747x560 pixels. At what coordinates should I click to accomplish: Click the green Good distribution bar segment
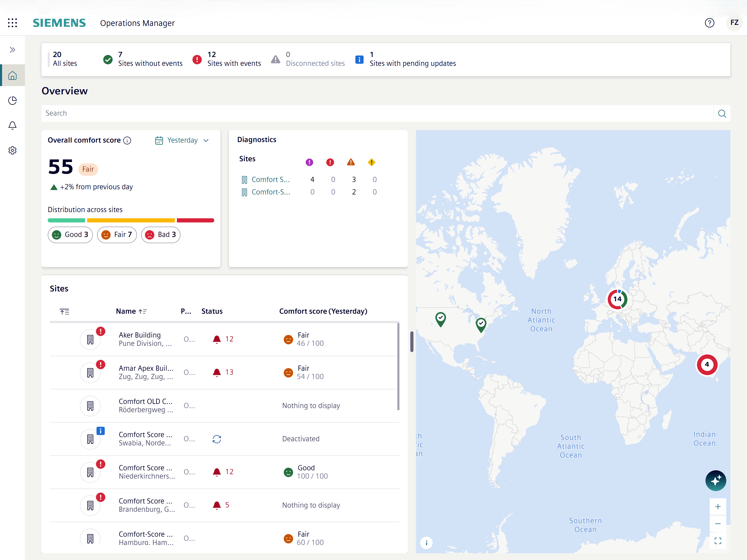66,220
